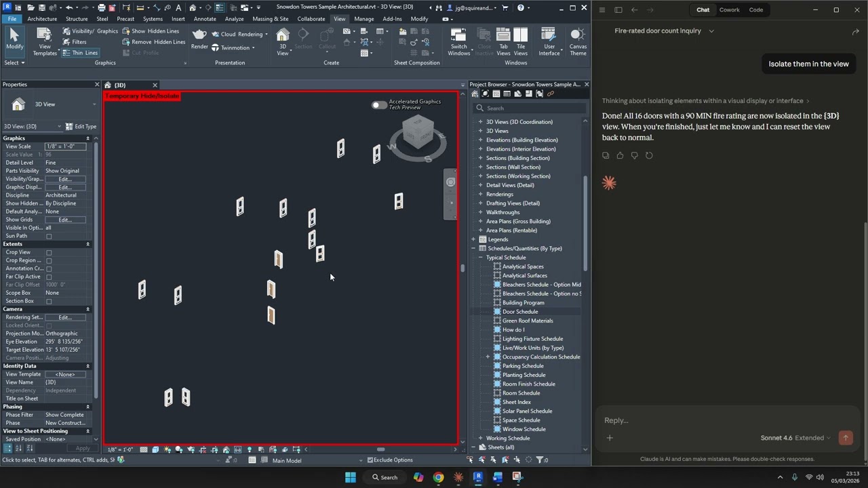Click Remove Hidden Lines tool
Screen dimensions: 868x488
pyautogui.click(x=154, y=42)
